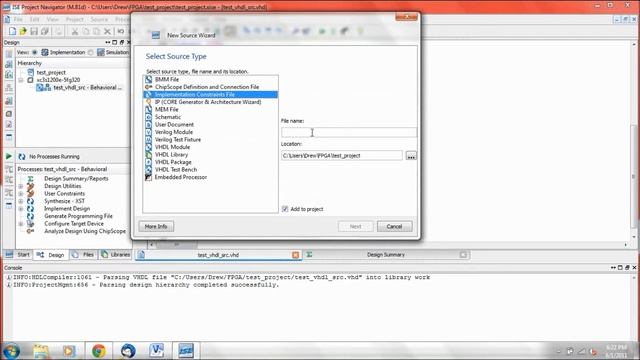The height and width of the screenshot is (360, 640).
Task: Collapse the xc3s1200e-5fg320 device node
Action: point(21,80)
